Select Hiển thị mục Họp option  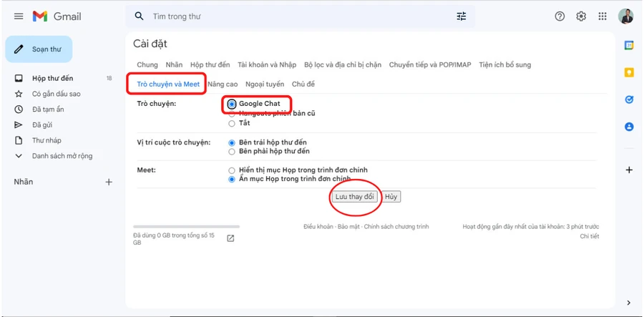[232, 170]
